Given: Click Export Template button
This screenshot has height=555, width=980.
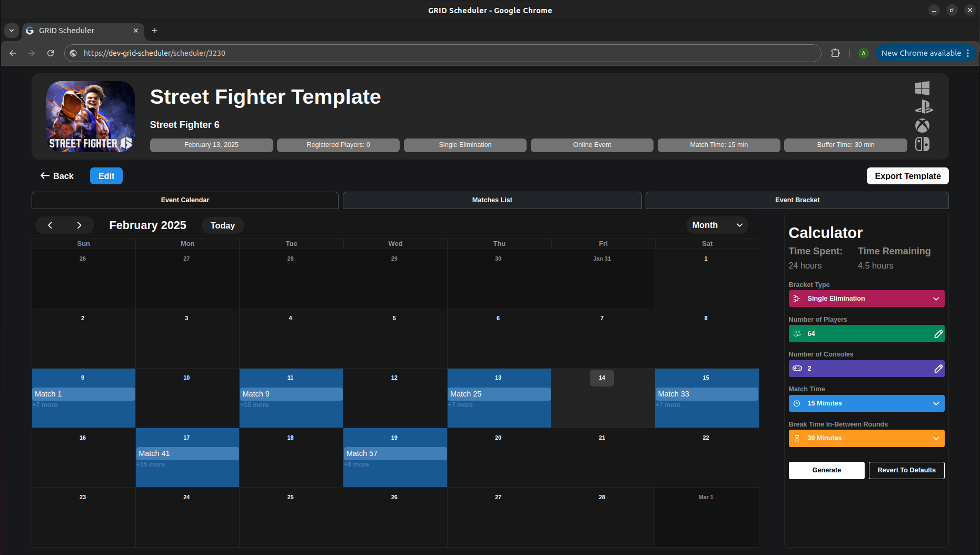Looking at the screenshot, I should click(907, 176).
